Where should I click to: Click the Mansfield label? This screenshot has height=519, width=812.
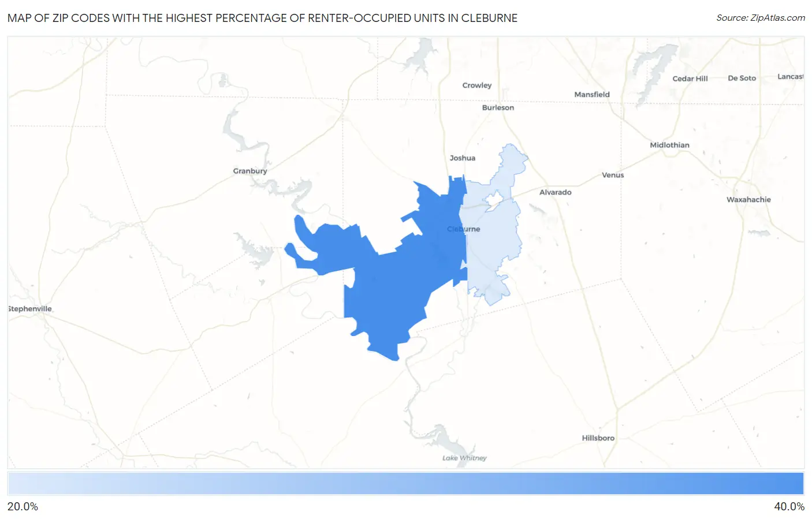pos(592,94)
